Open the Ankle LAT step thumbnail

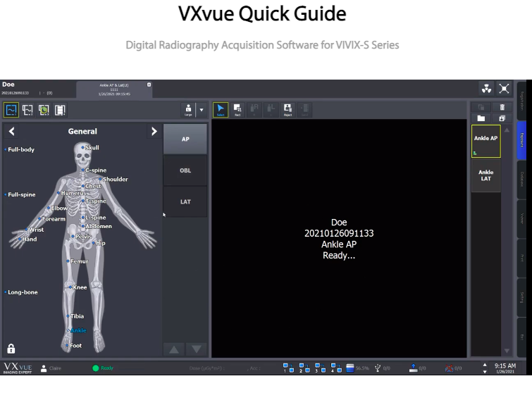point(486,175)
